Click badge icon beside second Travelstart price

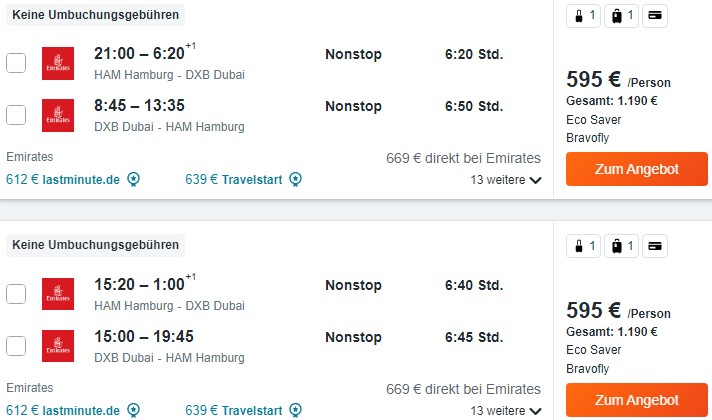pos(296,410)
